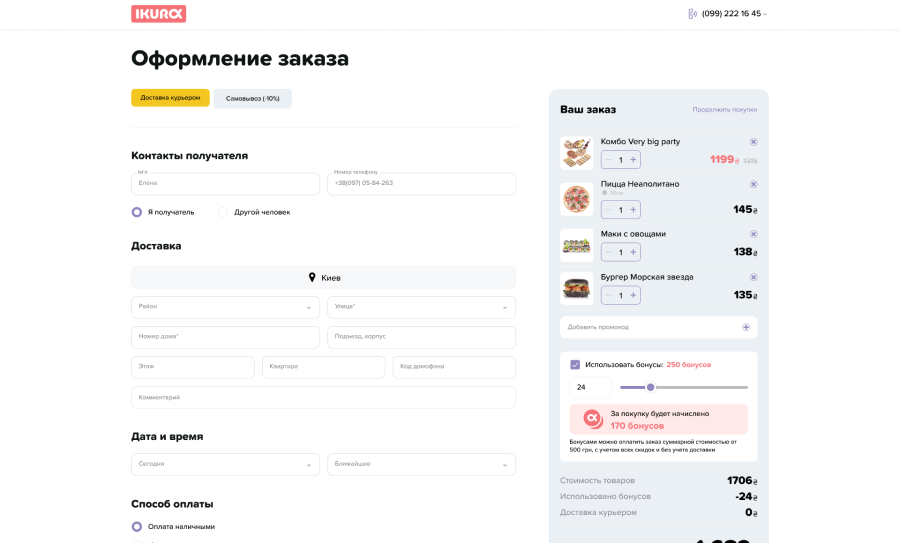
Task: Click the '250 бонусов' text
Action: 688,364
